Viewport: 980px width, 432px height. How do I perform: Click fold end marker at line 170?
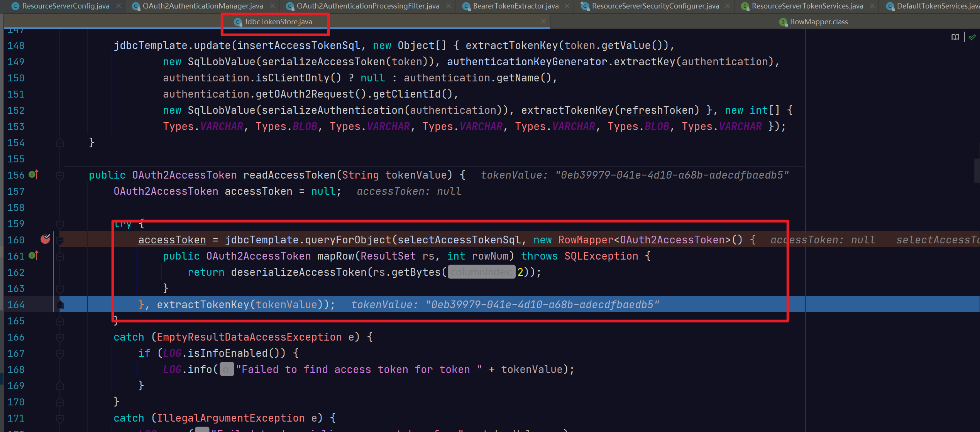(60, 402)
